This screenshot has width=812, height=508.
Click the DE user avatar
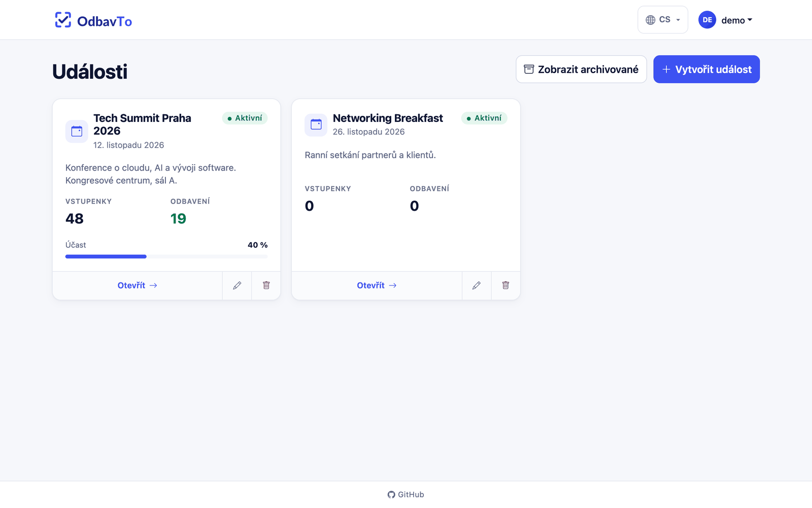pyautogui.click(x=707, y=20)
